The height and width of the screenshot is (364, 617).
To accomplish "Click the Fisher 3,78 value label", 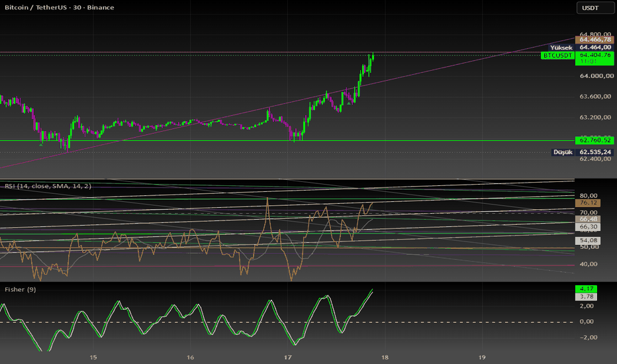I will 586,296.
